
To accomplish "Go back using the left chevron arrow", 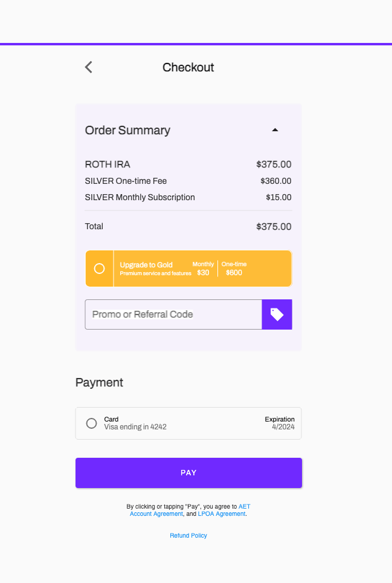I will tap(89, 67).
